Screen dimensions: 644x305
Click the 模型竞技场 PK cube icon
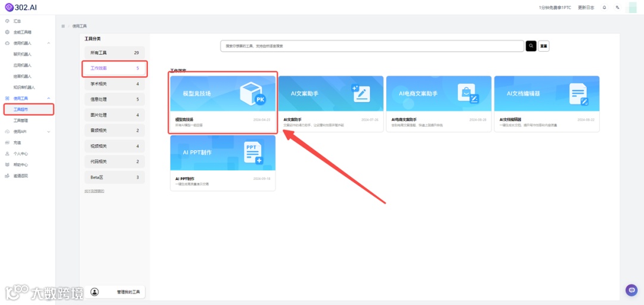tap(253, 94)
